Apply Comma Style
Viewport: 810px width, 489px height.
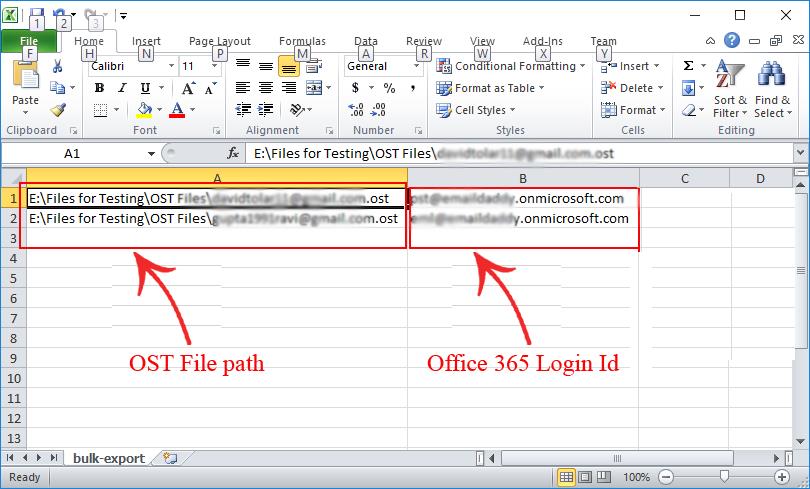pos(413,88)
